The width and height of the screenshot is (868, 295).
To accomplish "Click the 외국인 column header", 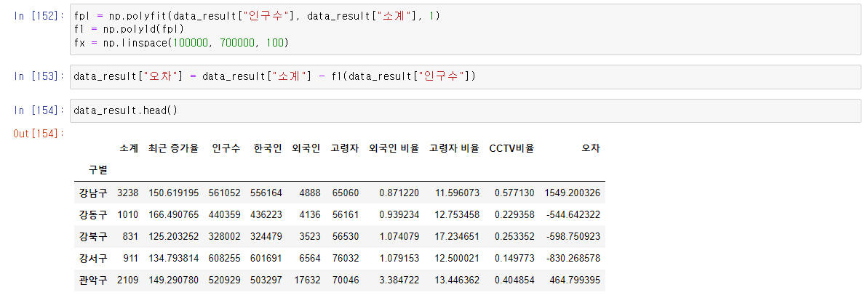I will [306, 149].
